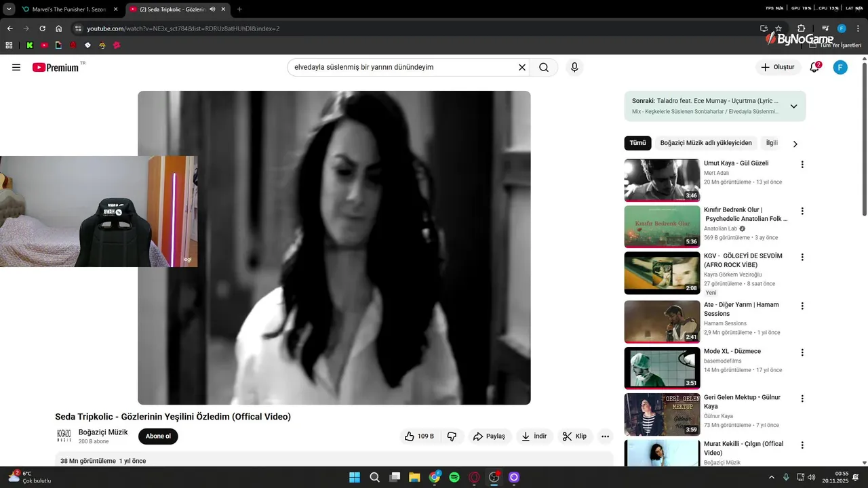Open the green K bookmark
The height and width of the screenshot is (488, 868).
[x=30, y=45]
